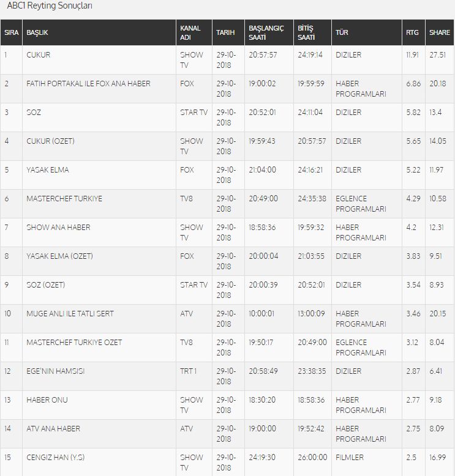
Task: Click the FILMLER genre cell
Action: click(350, 458)
